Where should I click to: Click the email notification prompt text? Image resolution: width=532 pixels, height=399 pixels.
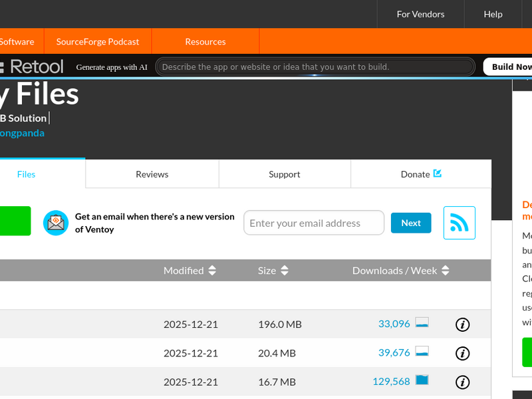pyautogui.click(x=155, y=223)
